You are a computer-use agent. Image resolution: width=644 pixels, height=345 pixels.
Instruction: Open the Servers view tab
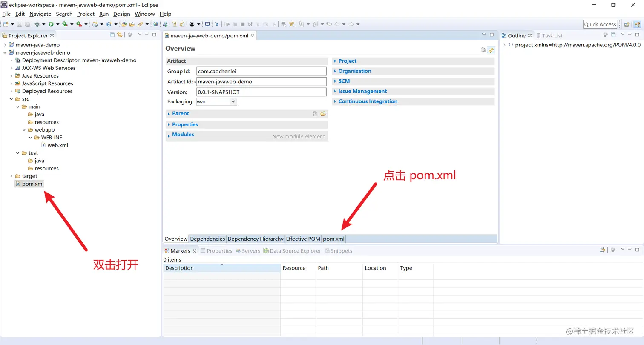pyautogui.click(x=248, y=251)
